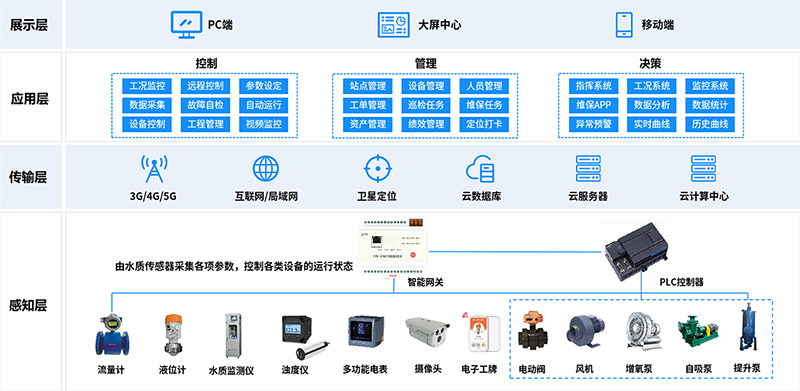800x391 pixels.
Task: Open the 参数设定 button
Action: 263,86
